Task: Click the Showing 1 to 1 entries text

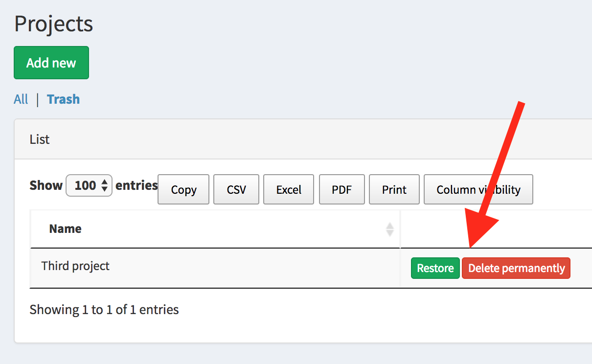Action: [x=104, y=309]
